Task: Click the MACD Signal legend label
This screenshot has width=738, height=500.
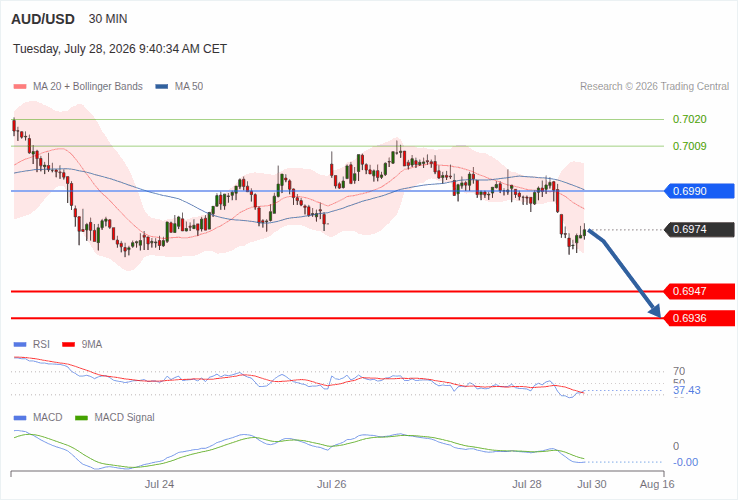Action: click(124, 418)
